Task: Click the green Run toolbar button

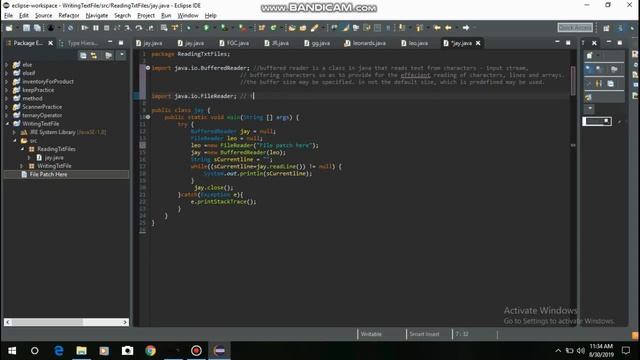Action: coord(206,28)
